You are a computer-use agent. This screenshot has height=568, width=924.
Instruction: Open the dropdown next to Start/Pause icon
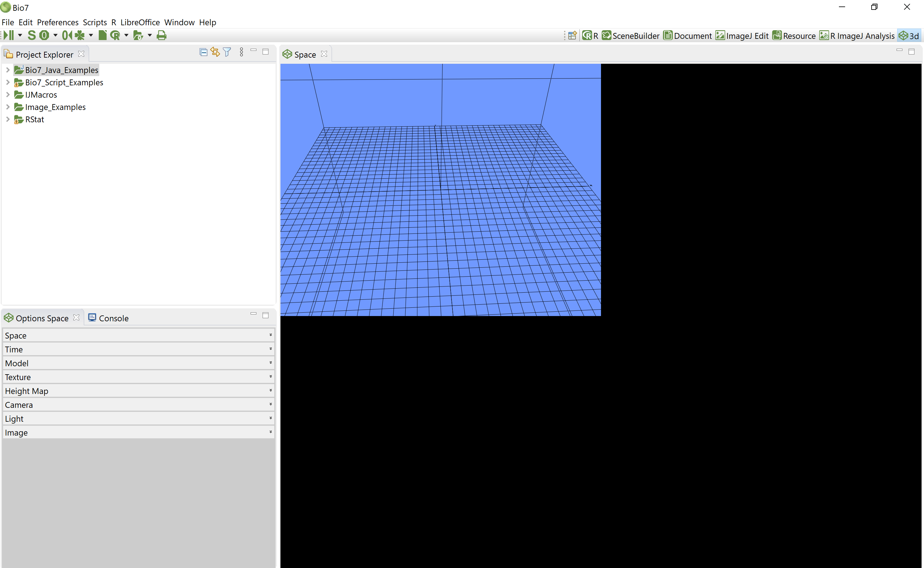point(20,35)
